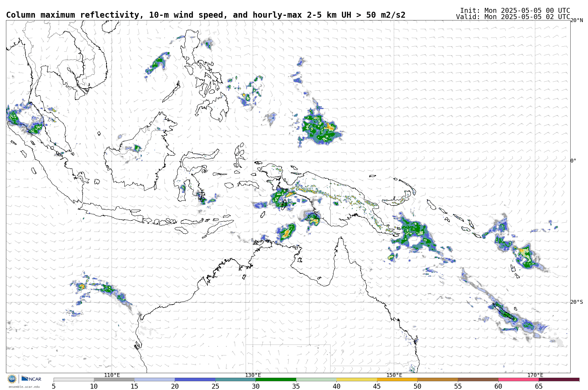Click the 35-40 pale green swatch

[316, 379]
